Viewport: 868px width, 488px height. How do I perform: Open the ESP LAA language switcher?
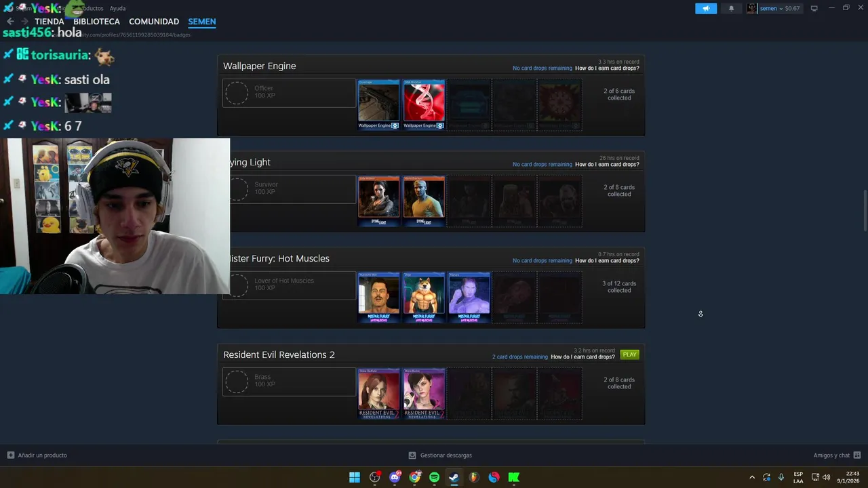pos(798,477)
